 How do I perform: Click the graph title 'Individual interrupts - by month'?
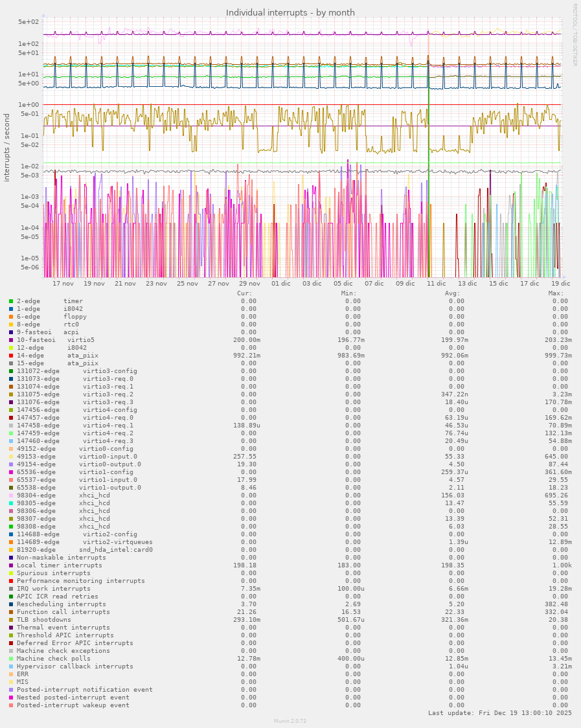(x=290, y=12)
